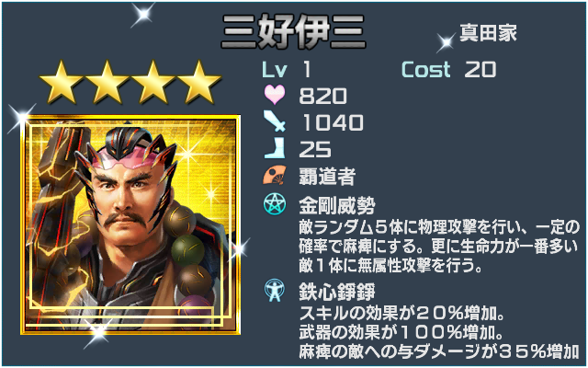Click the fourth gold rarity star
588x368 pixels.
(x=199, y=83)
